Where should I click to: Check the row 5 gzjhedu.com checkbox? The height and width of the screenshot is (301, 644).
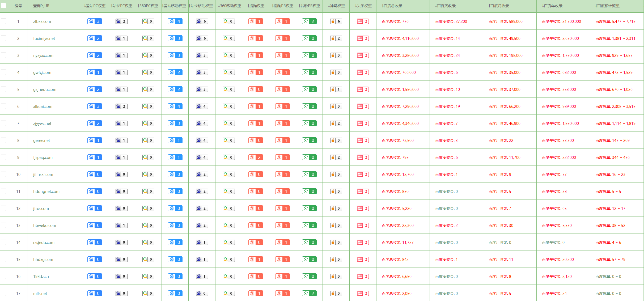click(x=3, y=89)
